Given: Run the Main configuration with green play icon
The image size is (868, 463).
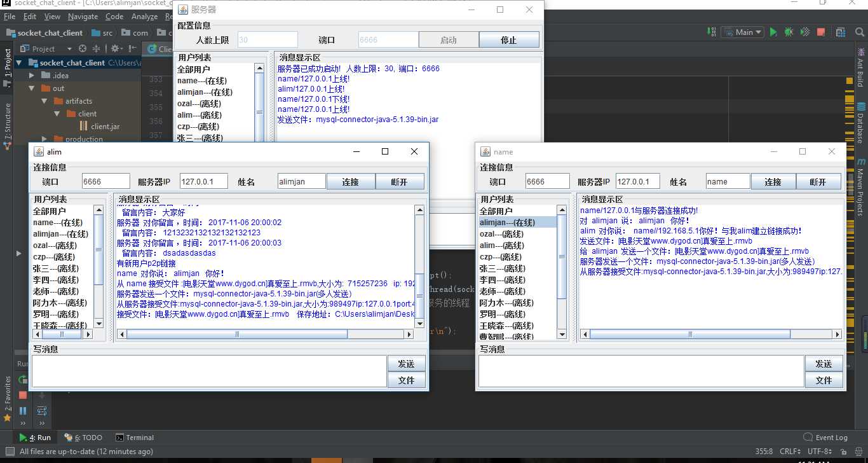Looking at the screenshot, I should click(773, 32).
